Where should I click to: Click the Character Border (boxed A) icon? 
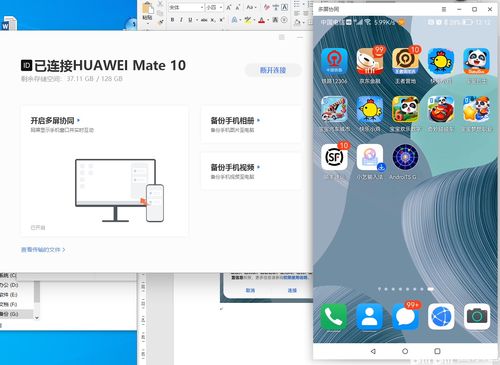(x=285, y=7)
